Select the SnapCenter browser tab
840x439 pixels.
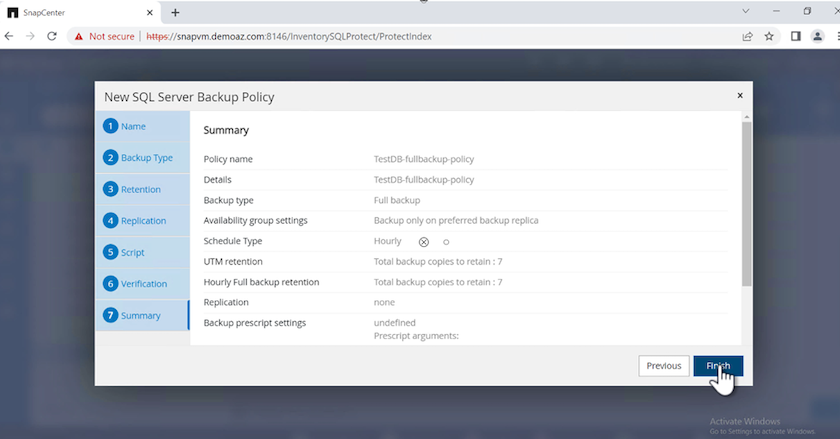coord(80,12)
